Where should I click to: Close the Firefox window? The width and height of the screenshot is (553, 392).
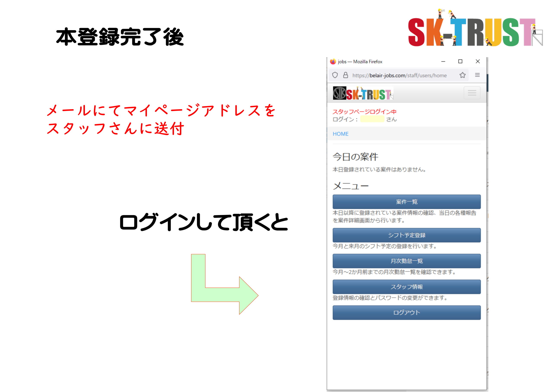coord(477,61)
